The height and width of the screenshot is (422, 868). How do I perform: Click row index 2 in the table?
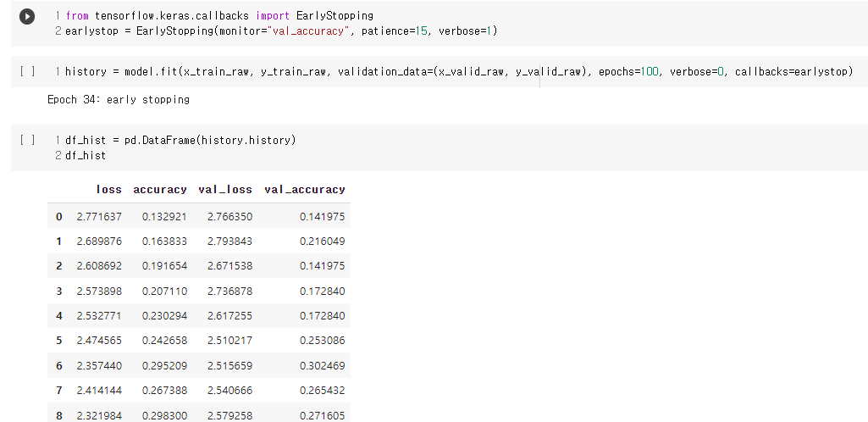pyautogui.click(x=59, y=266)
